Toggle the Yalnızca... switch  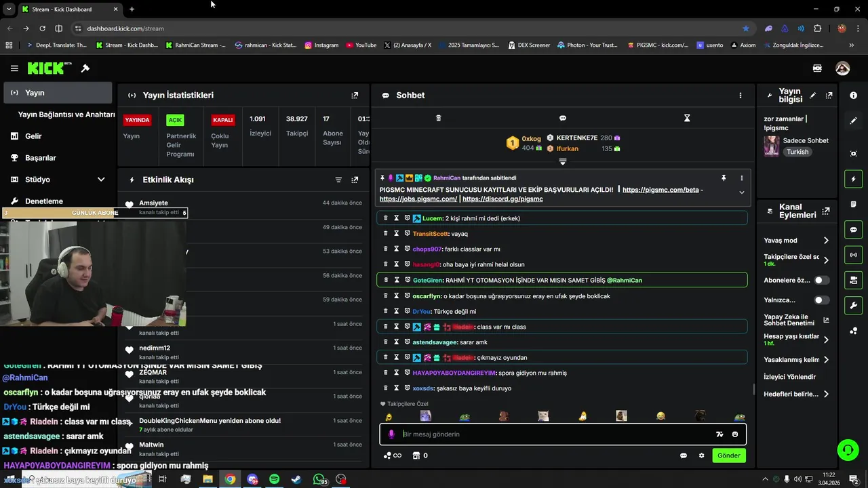821,300
